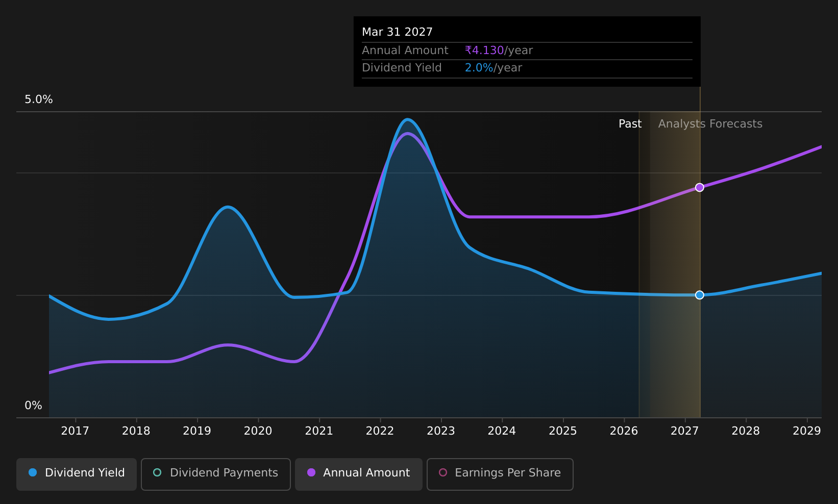
Task: Click the purple Annual Amount data point marker
Action: [x=700, y=187]
